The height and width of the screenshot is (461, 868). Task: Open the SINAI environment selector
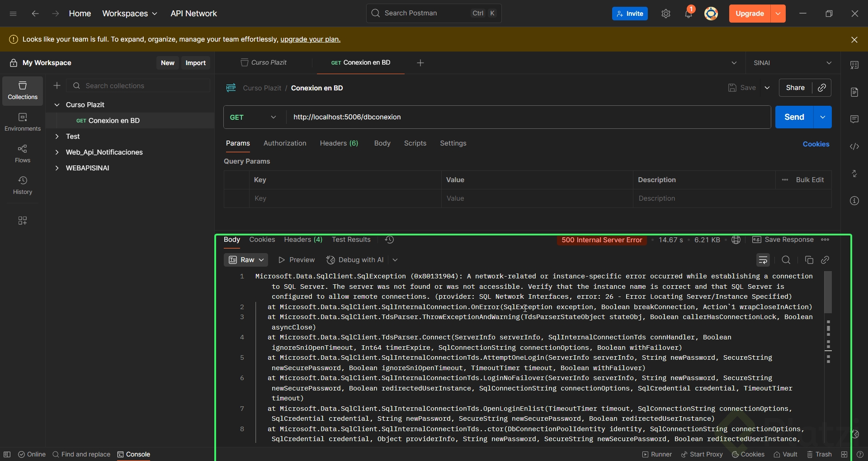(793, 63)
